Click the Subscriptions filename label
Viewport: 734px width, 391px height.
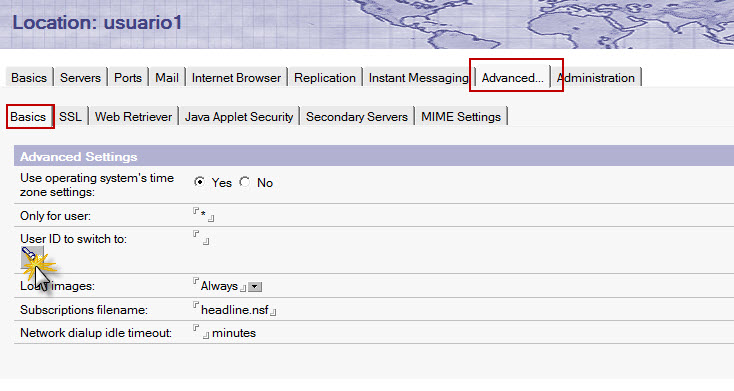pyautogui.click(x=84, y=310)
